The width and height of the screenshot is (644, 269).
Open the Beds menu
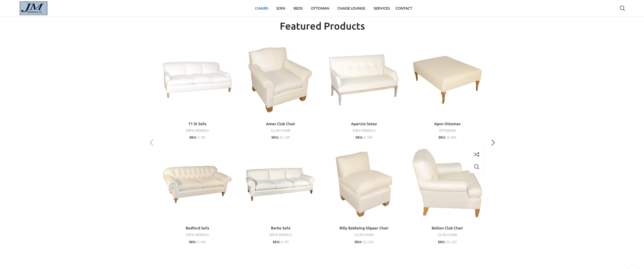coord(299,8)
